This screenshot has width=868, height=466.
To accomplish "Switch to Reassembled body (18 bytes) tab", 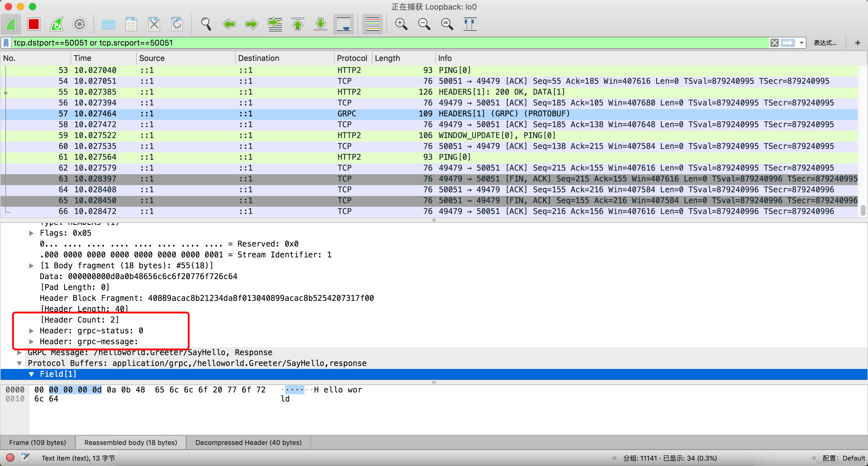I will coord(131,442).
